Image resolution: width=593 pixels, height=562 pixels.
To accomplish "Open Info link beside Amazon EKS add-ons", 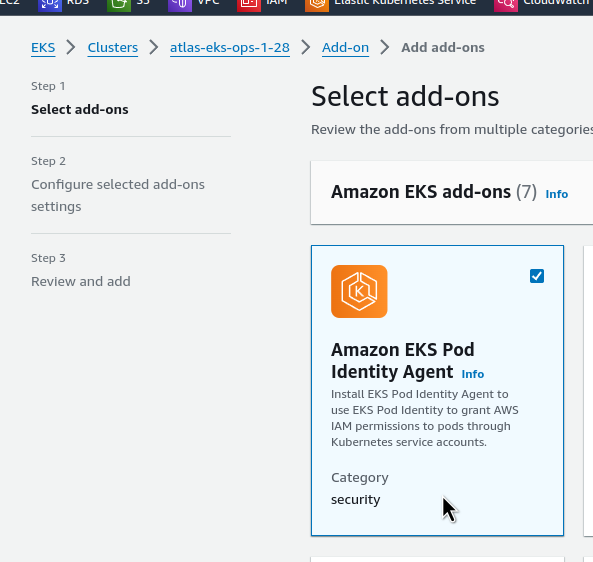I will (556, 194).
